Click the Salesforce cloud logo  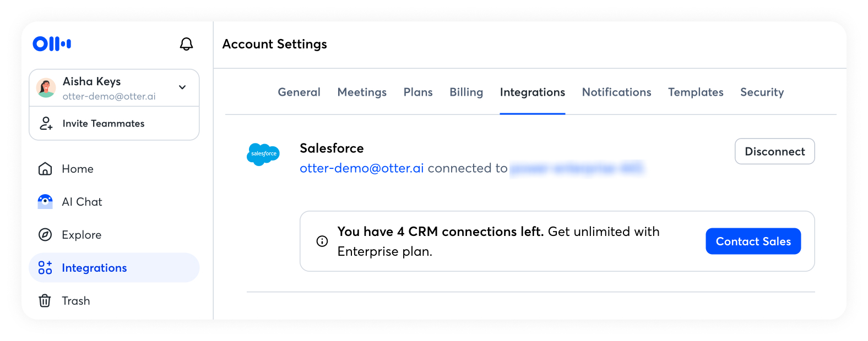point(263,155)
